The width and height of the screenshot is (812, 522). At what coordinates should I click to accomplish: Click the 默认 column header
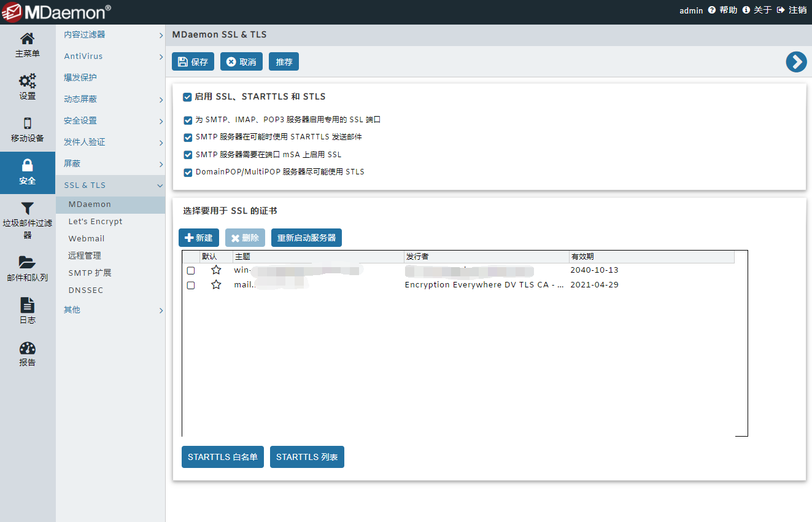pos(216,257)
